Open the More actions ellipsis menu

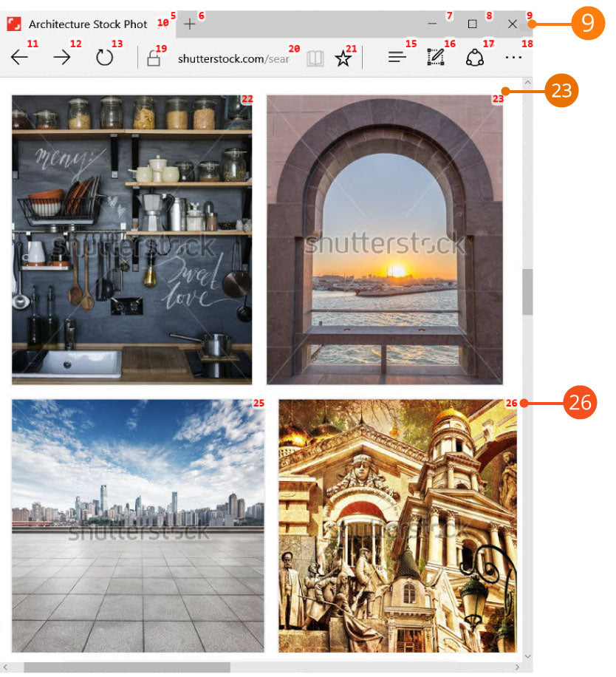[x=513, y=58]
